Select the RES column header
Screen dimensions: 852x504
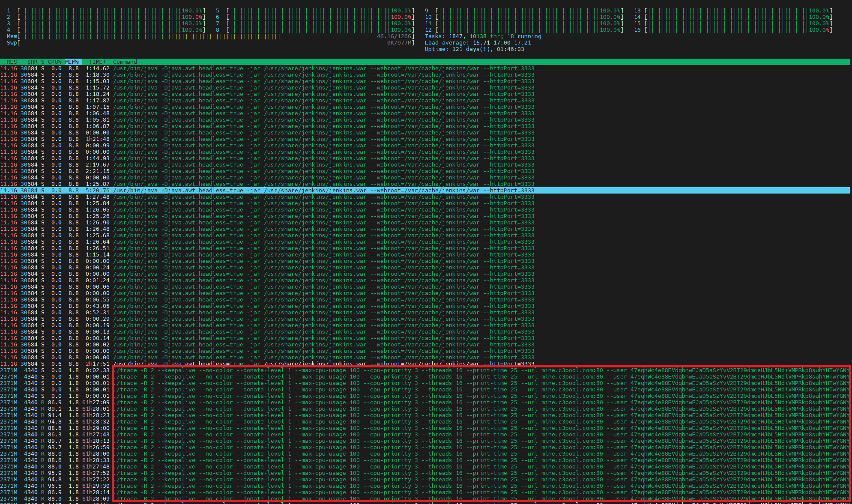[12, 62]
